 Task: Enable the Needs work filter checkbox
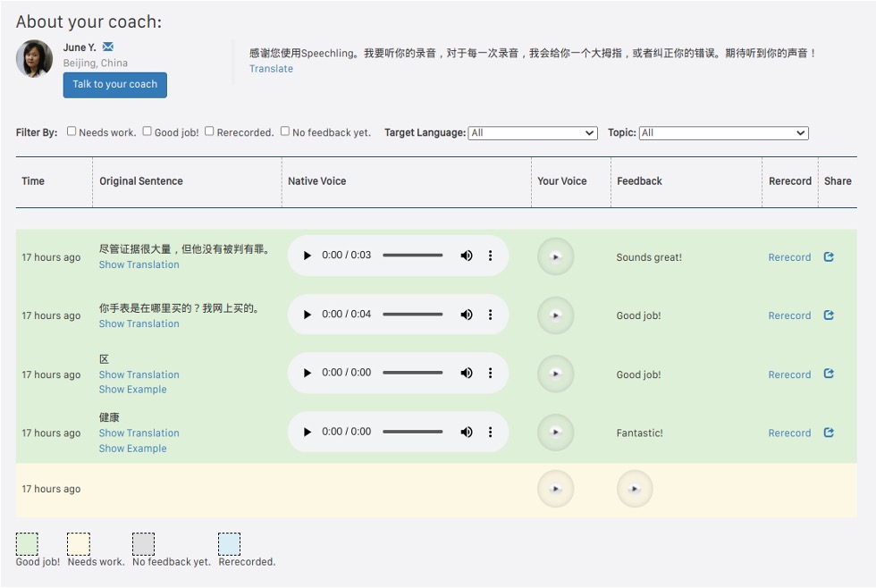pos(72,131)
